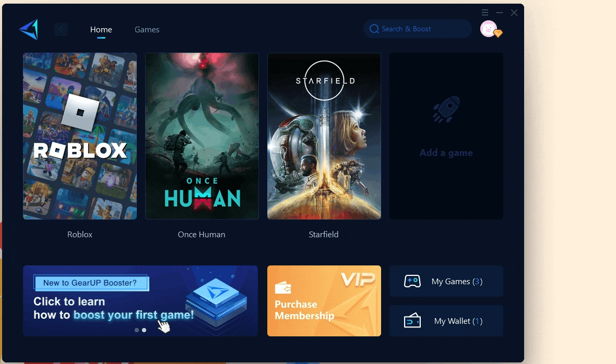Switch to the Games tab
This screenshot has width=616, height=364.
point(147,29)
